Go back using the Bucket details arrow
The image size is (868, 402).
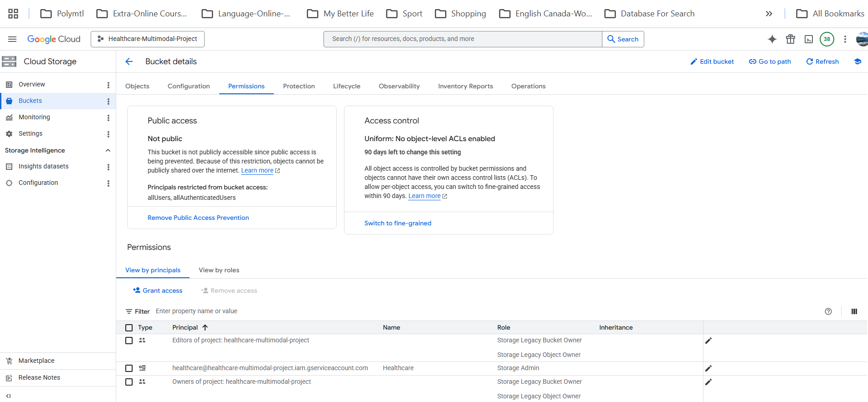129,61
